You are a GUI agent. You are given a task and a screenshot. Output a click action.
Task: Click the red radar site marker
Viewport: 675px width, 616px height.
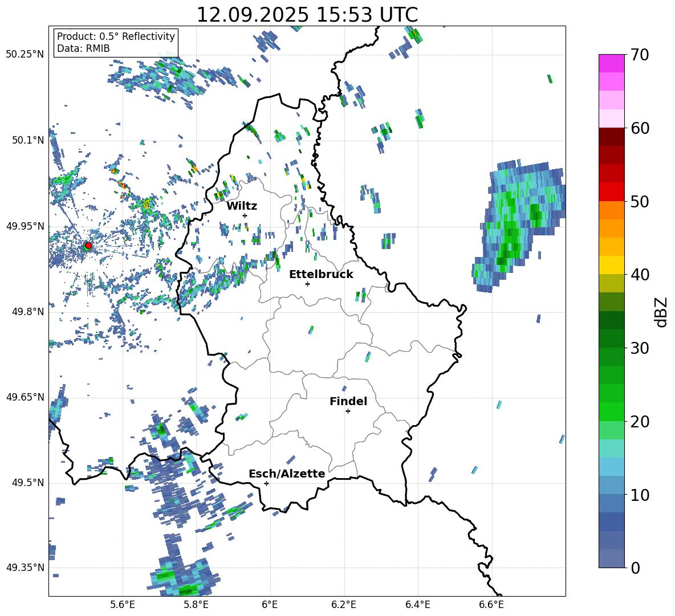point(88,246)
